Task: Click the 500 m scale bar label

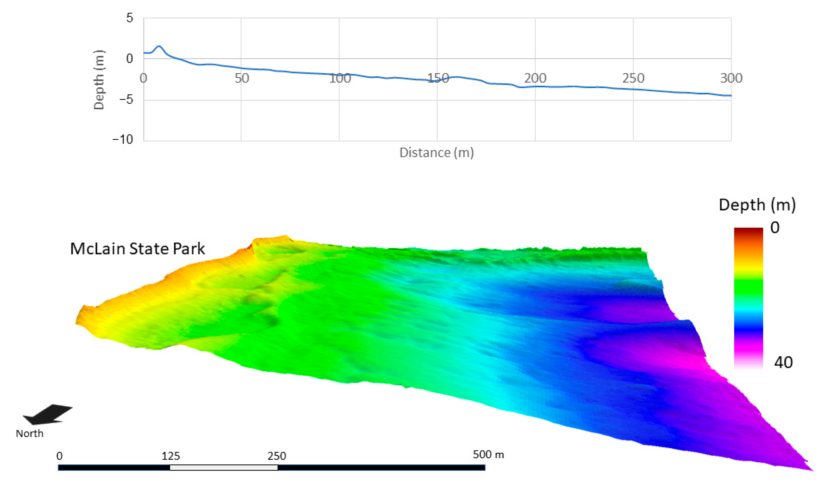Action: [488, 455]
